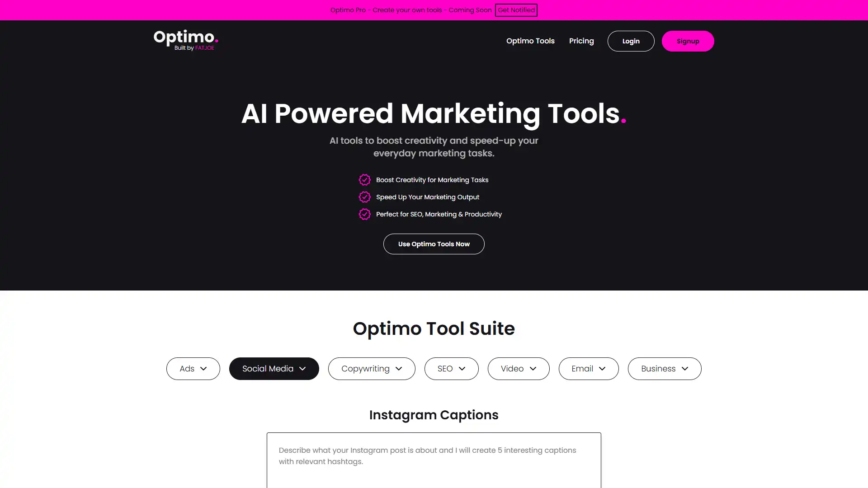The image size is (868, 488).
Task: Click the Pricing menu item
Action: pyautogui.click(x=581, y=41)
